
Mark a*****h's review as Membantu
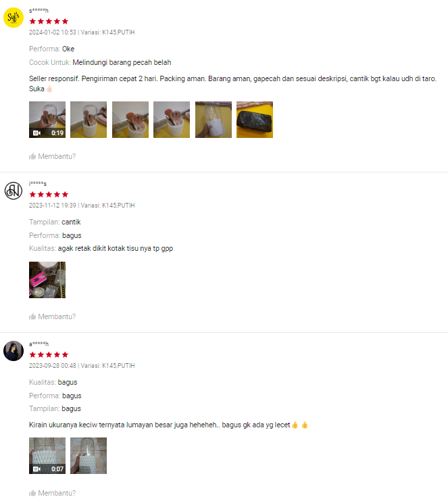click(x=52, y=493)
